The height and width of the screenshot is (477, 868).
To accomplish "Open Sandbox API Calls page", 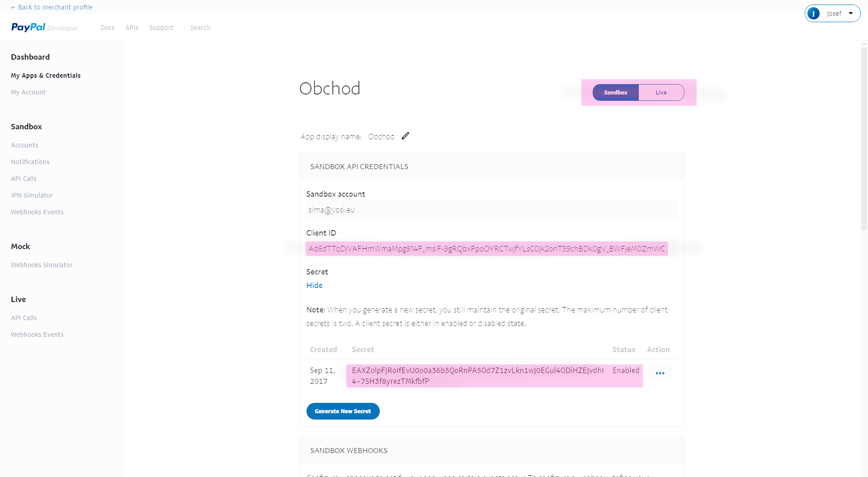I will [x=24, y=179].
